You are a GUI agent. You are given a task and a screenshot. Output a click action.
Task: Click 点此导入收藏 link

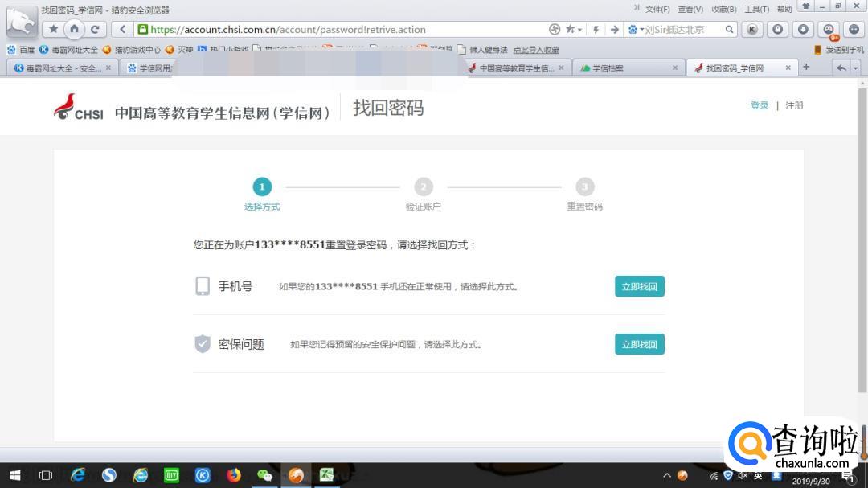click(536, 50)
